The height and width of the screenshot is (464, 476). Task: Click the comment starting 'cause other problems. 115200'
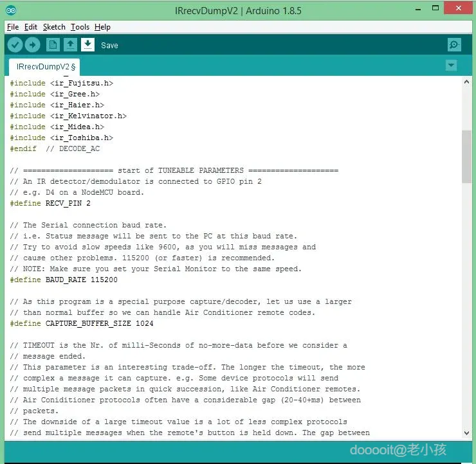coord(142,258)
